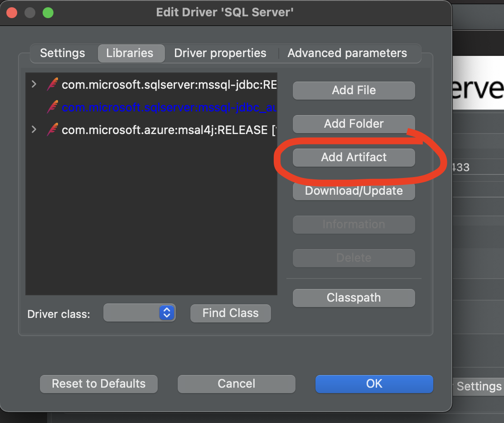Click the circled Add Artifact button
Viewport: 504px width, 423px height.
[x=354, y=157]
